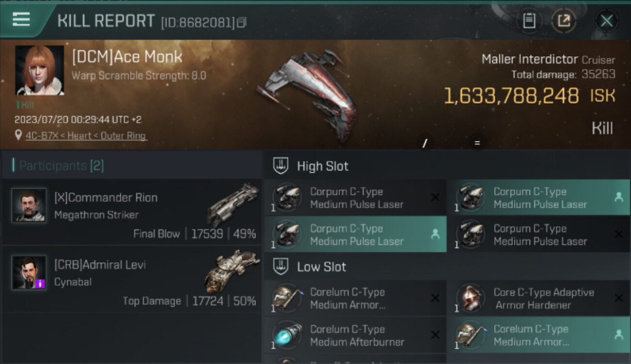Select Admiral Levi's portrait
The width and height of the screenshot is (631, 364).
tap(29, 272)
